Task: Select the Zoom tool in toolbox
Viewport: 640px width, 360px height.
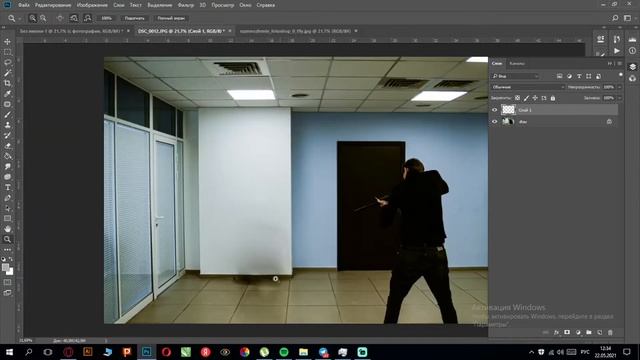Action: click(x=7, y=240)
